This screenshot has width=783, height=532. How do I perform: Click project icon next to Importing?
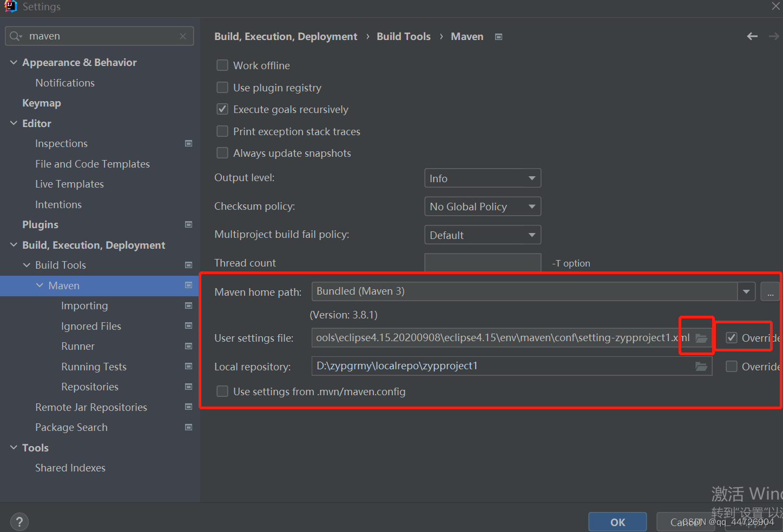tap(189, 305)
